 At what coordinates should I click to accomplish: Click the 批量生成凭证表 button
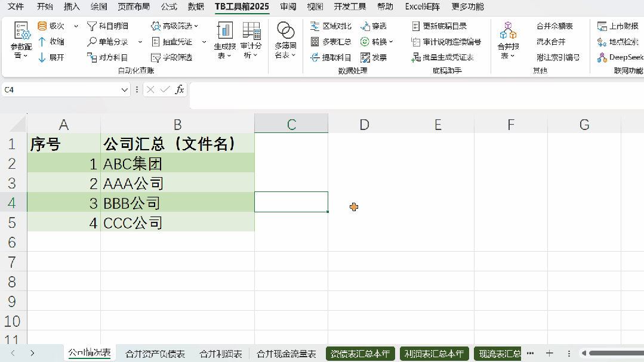[444, 58]
